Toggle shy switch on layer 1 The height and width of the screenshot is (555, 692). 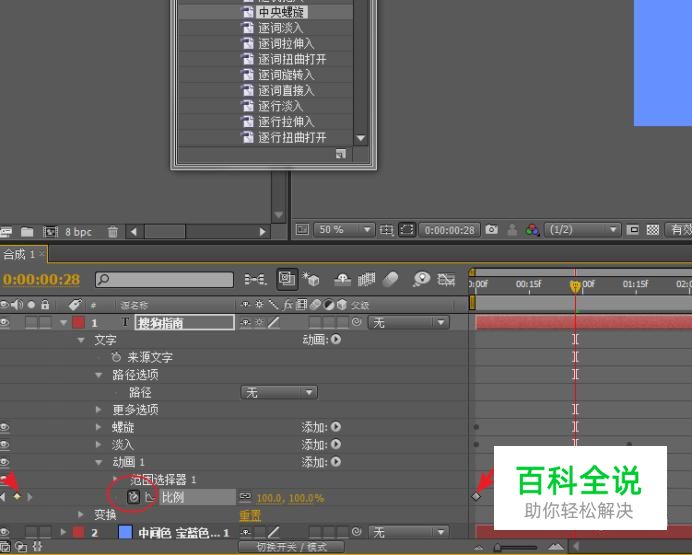tap(245, 323)
